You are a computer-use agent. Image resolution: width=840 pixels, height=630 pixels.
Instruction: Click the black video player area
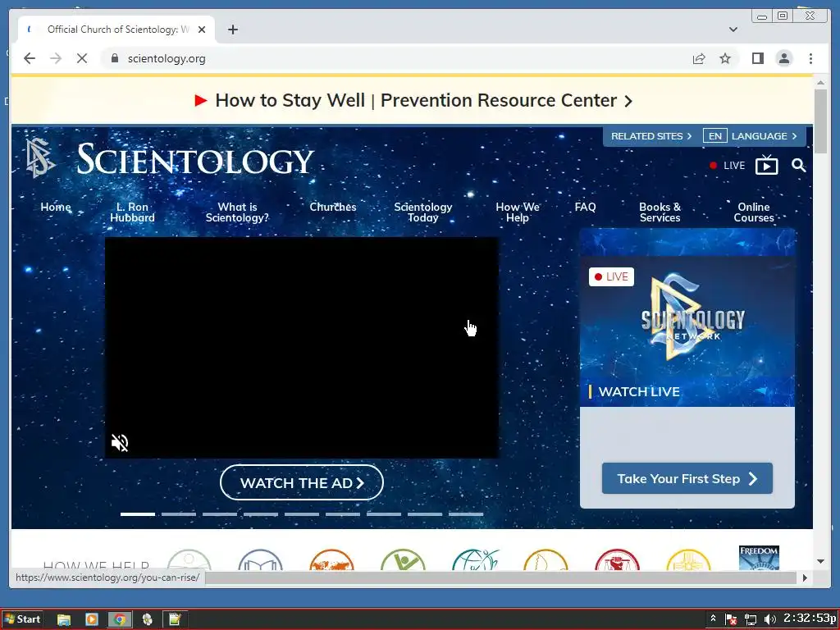[302, 348]
